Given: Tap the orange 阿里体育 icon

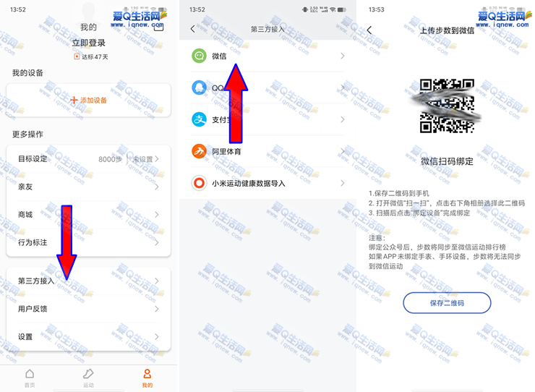Looking at the screenshot, I should (x=199, y=151).
